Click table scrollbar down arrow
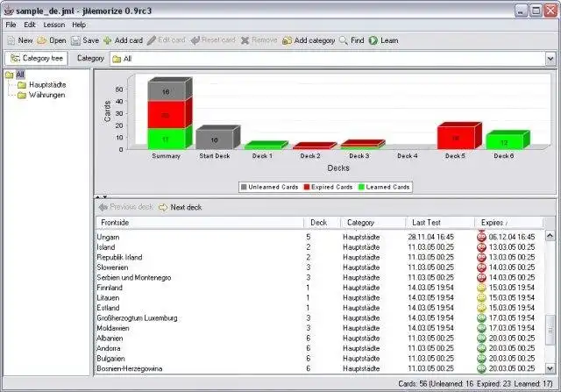Screen dimensions: 561x392 550,368
